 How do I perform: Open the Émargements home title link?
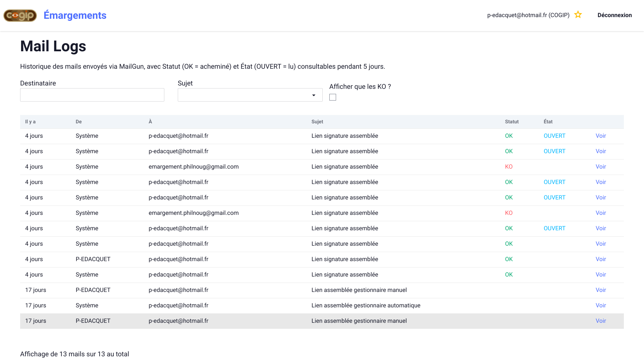(75, 15)
